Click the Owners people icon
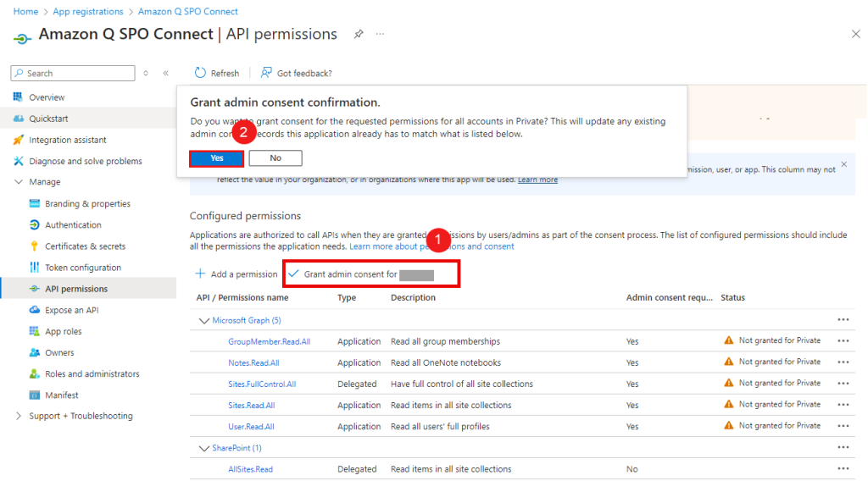The image size is (868, 492). (x=34, y=352)
